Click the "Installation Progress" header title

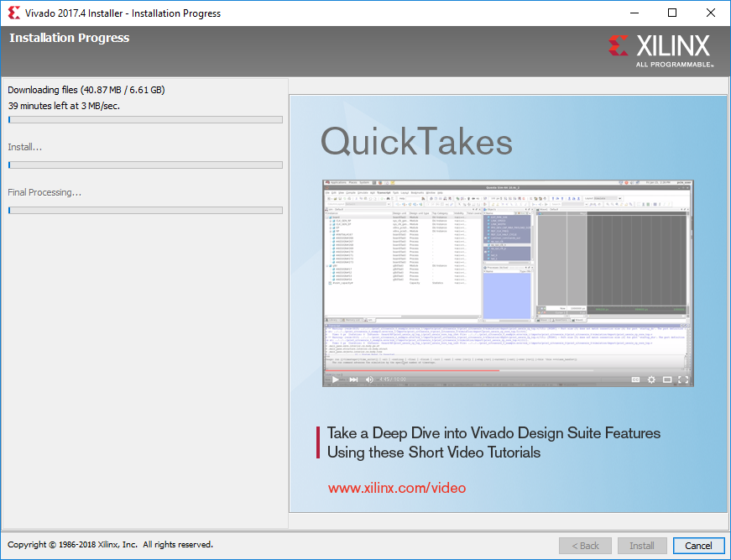(x=70, y=38)
